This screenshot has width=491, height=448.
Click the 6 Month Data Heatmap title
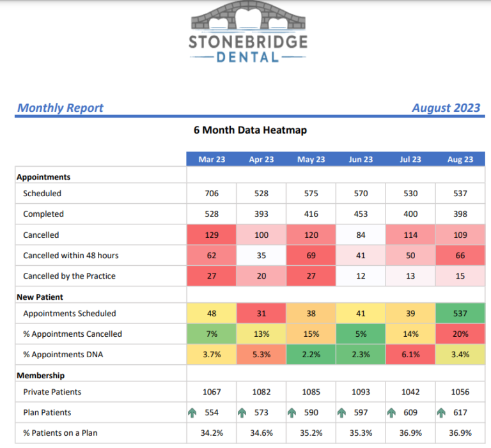click(250, 130)
